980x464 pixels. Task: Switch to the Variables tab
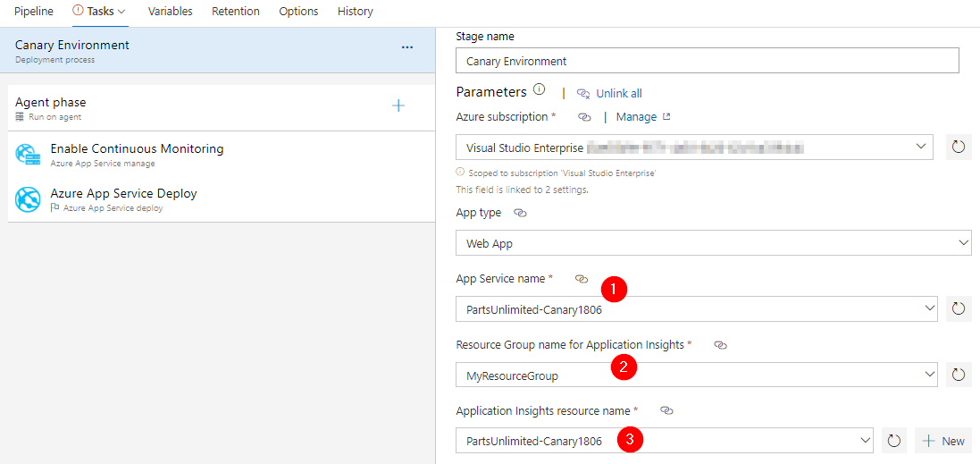coord(170,12)
